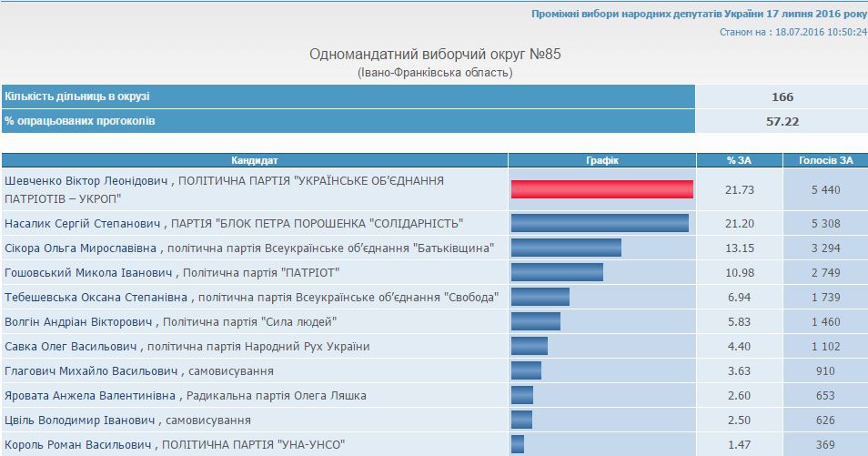
Task: Click percentage 10.98
Action: [739, 273]
